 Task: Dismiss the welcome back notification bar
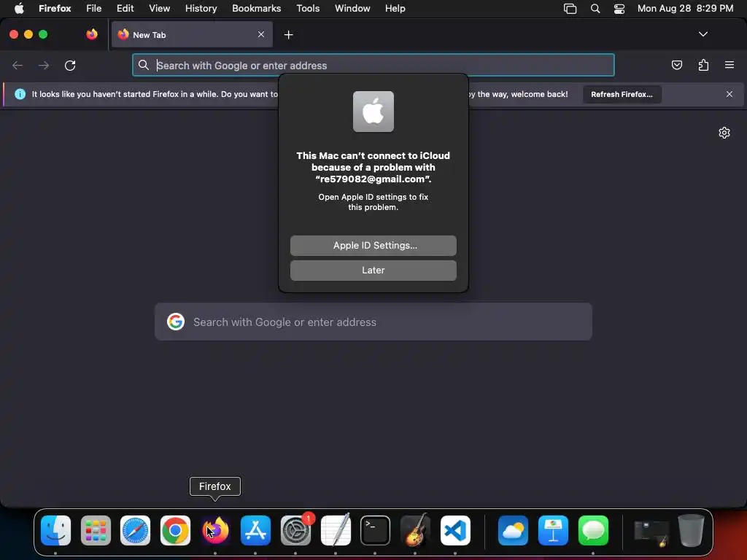tap(729, 94)
